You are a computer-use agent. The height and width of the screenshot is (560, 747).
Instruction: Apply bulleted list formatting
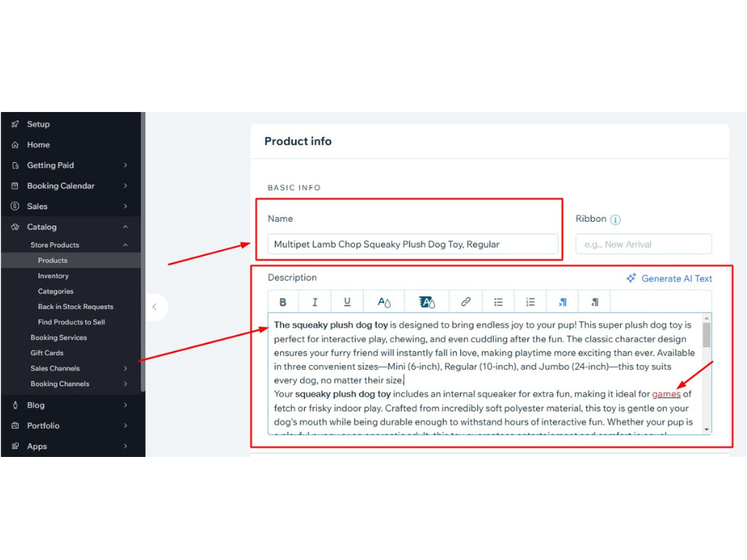[x=498, y=302]
